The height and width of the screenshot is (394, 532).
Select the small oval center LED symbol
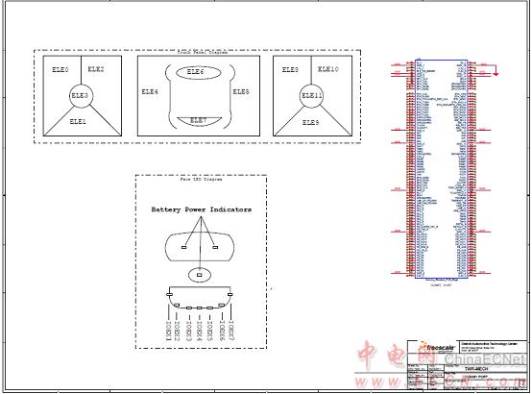200,275
